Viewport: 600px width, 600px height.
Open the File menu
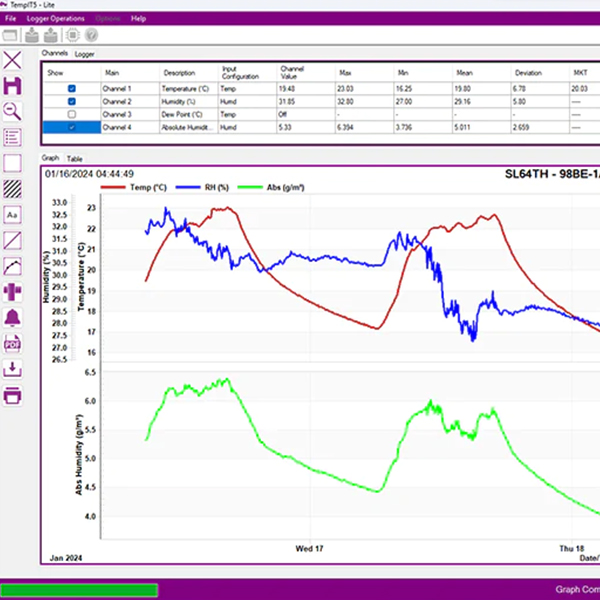pos(10,18)
